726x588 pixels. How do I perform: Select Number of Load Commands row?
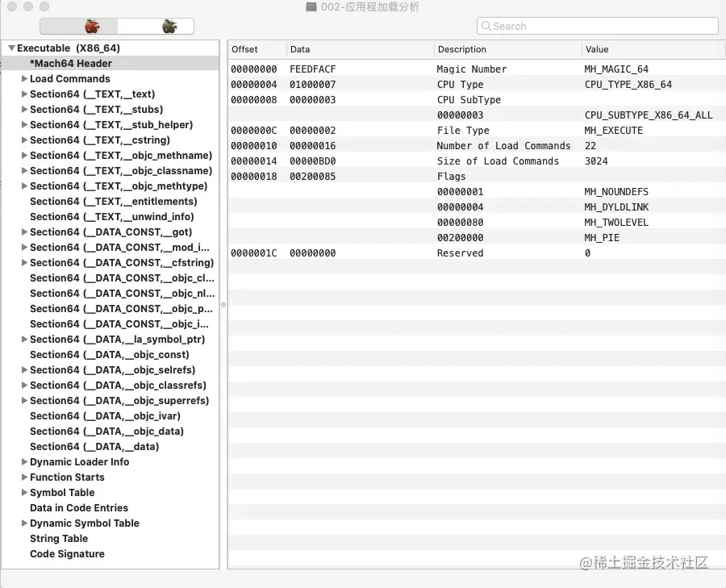point(477,146)
